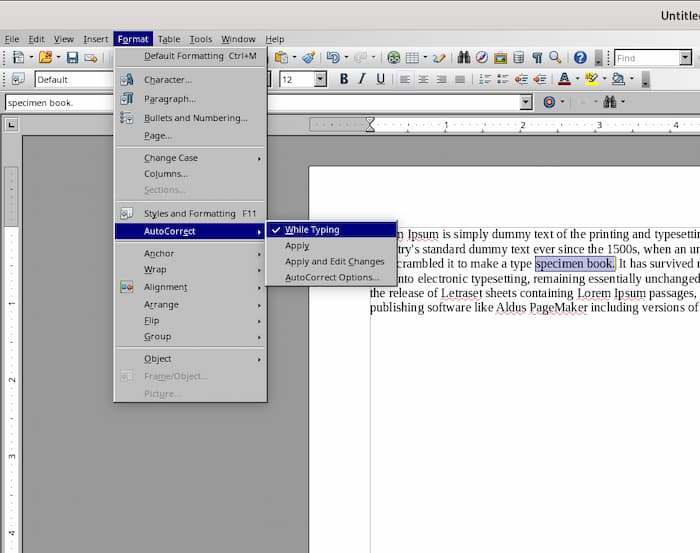Screen dimensions: 700x553
Task: Click the Save document icon
Action: 72,58
